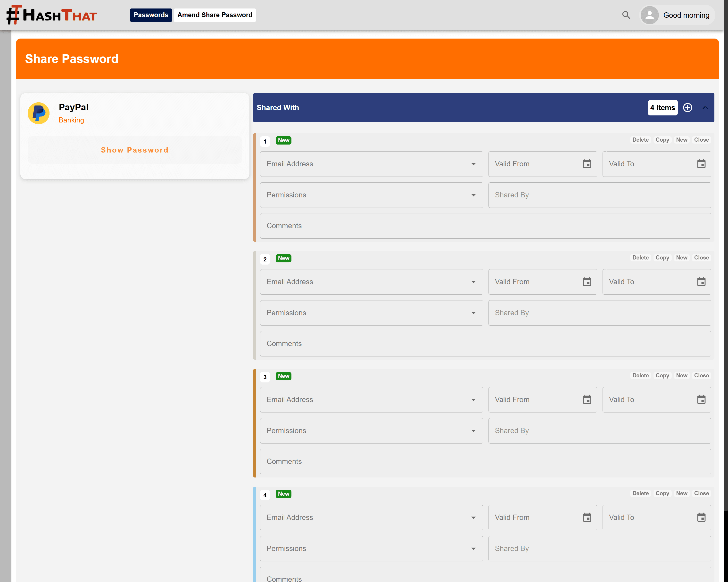This screenshot has width=728, height=582.
Task: Open Valid From calendar in item 2
Action: point(587,282)
